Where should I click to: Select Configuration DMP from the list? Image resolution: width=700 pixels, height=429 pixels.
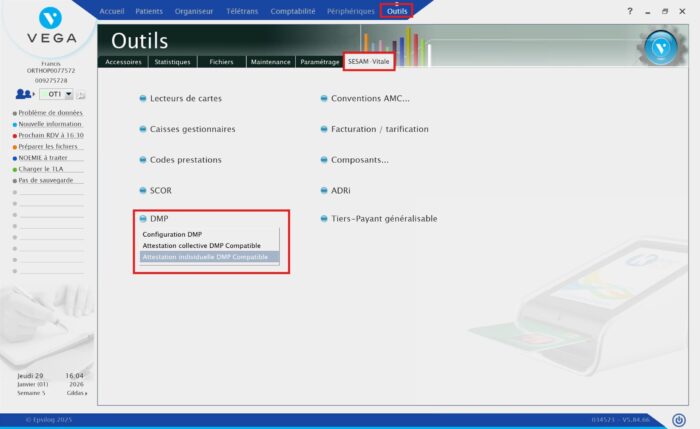pyautogui.click(x=173, y=234)
